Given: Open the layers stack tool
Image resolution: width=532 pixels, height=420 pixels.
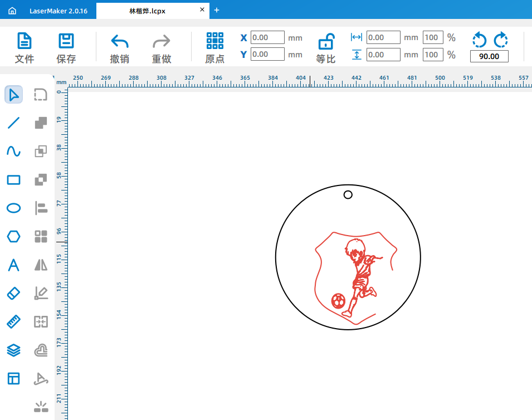Looking at the screenshot, I should (x=13, y=350).
